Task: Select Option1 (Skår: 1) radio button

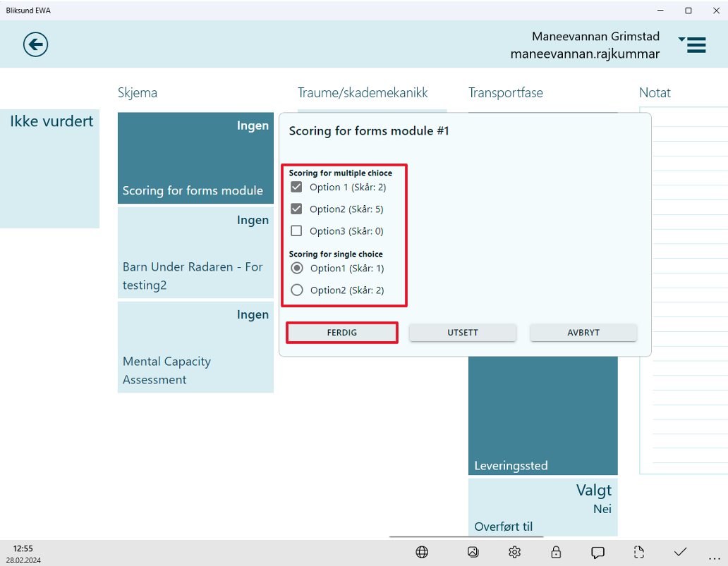Action: [297, 268]
